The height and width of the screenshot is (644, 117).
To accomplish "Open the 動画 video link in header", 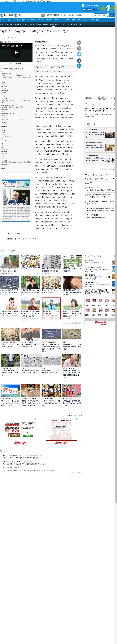I will tap(57, 15).
